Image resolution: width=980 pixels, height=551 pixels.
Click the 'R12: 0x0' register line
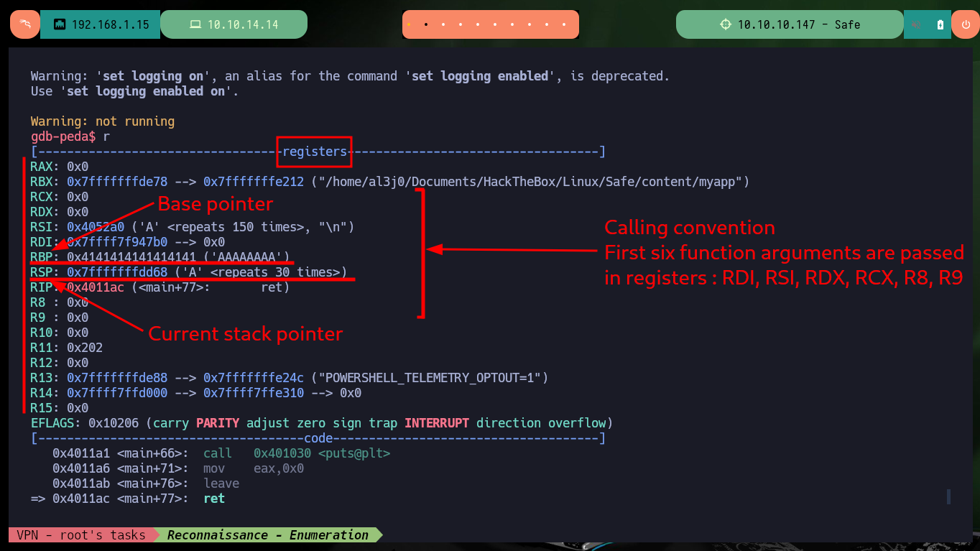(60, 363)
